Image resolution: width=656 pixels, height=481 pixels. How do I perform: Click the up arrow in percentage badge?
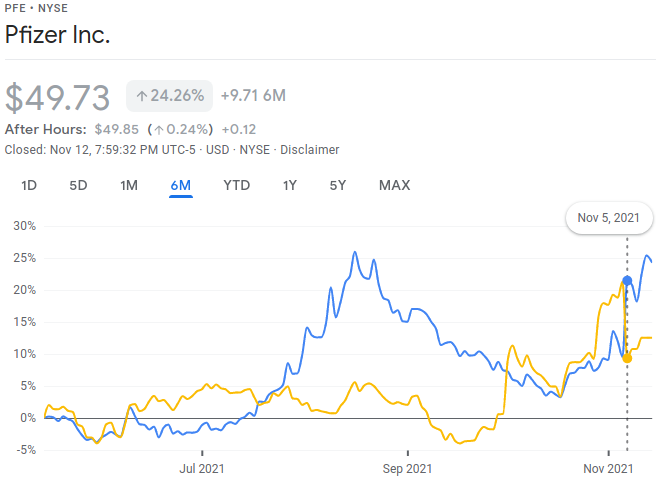click(x=142, y=97)
